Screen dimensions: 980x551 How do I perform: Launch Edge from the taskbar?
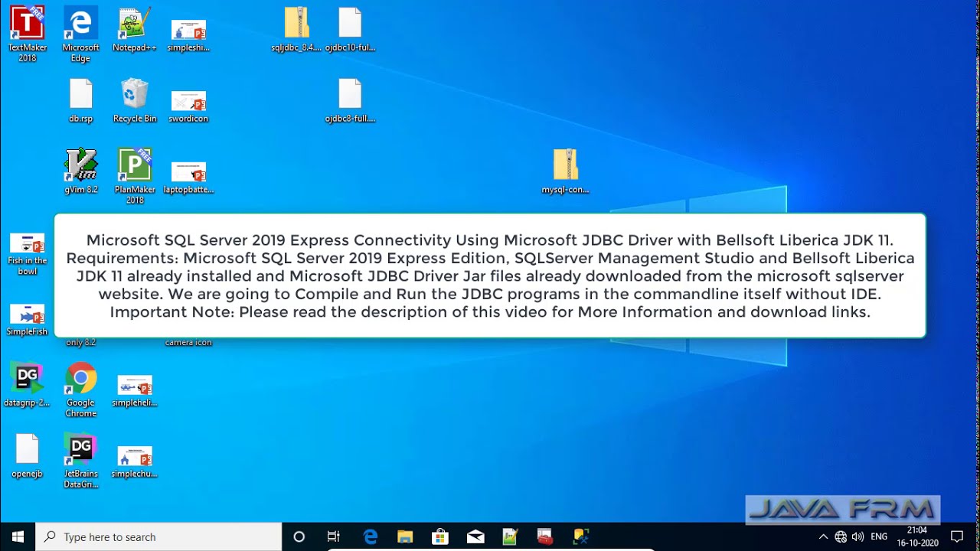click(x=370, y=536)
